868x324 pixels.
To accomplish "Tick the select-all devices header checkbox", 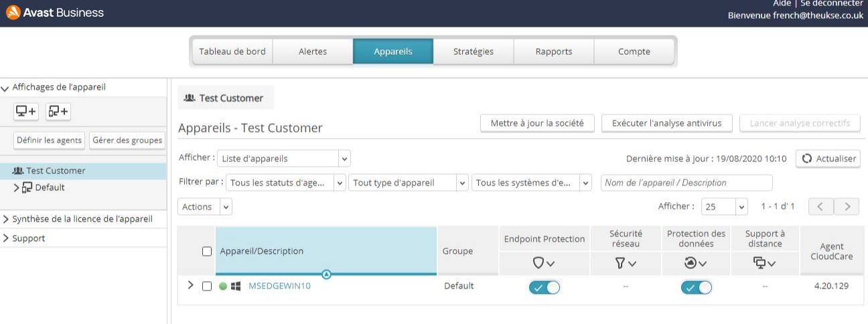I will (207, 252).
